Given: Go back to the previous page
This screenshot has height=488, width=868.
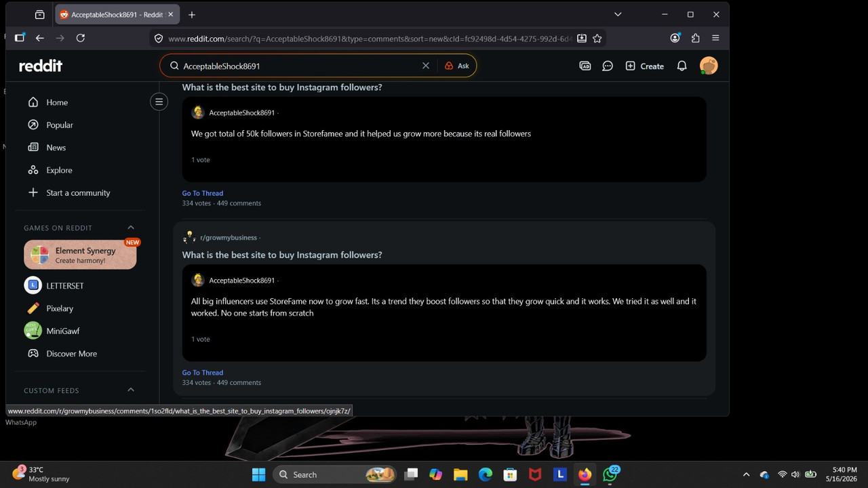Looking at the screenshot, I should coord(39,38).
